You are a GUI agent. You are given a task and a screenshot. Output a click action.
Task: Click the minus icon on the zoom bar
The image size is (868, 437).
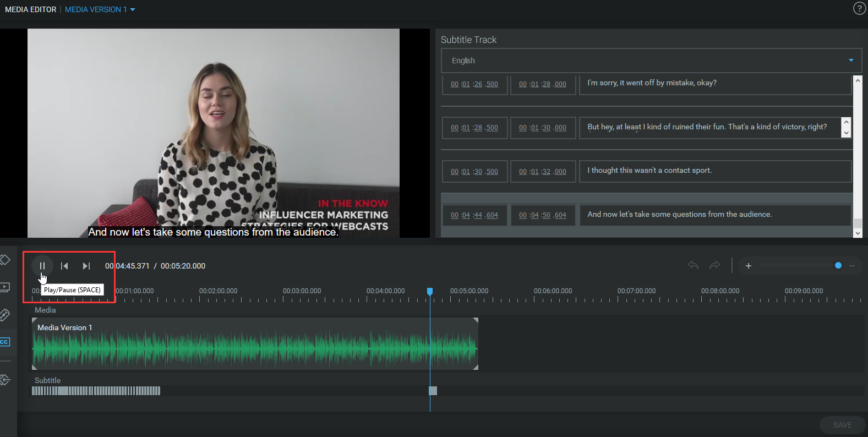coord(852,266)
